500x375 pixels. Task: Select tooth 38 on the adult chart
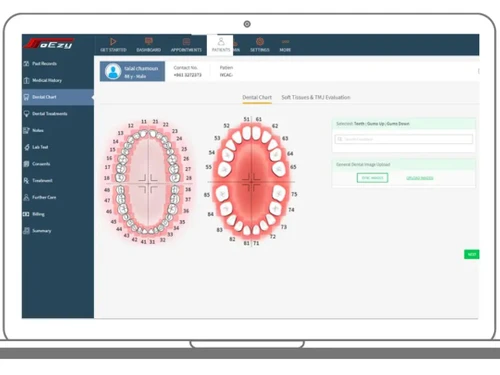pos(176,190)
